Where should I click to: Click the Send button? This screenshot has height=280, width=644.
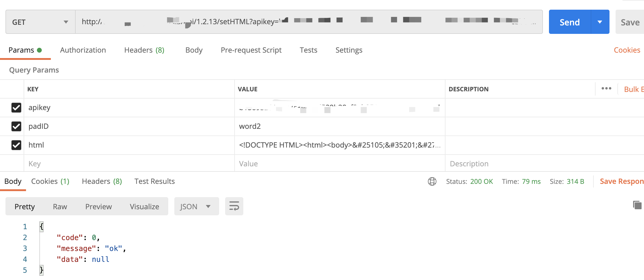pos(569,22)
